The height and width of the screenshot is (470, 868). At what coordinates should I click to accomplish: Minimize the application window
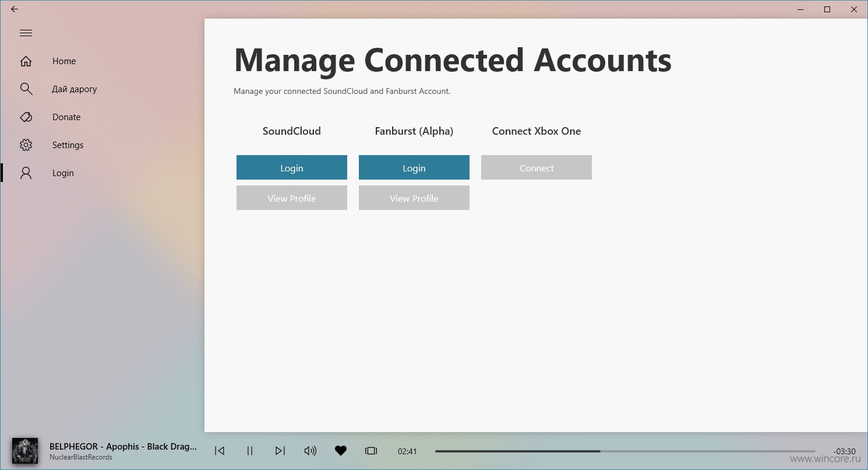[x=800, y=9]
